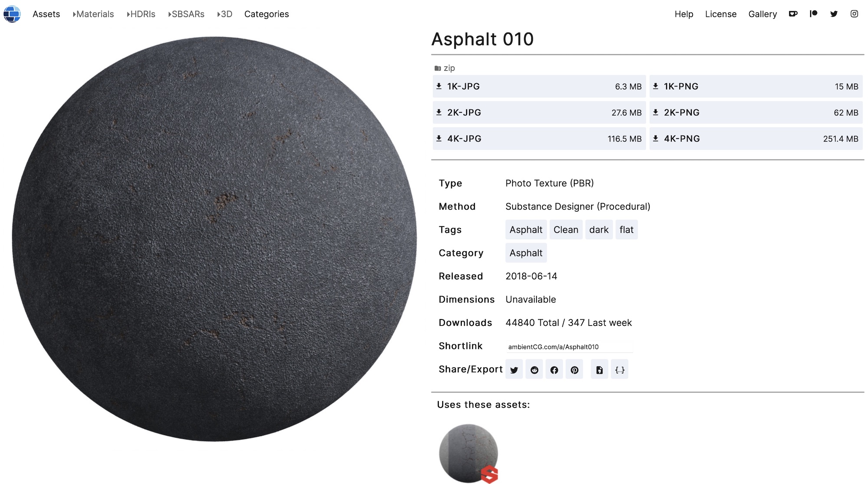
Task: Open the Instagram icon in header
Action: (x=854, y=14)
